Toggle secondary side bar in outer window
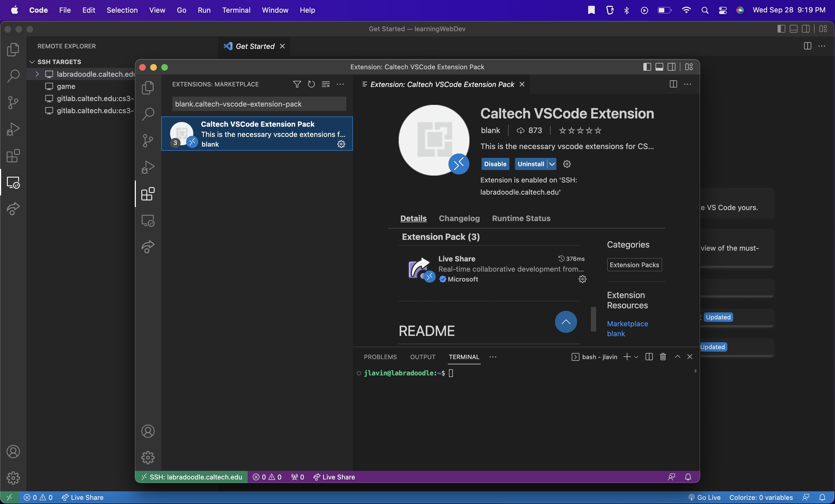Screen dimensions: 835x504 805,29
